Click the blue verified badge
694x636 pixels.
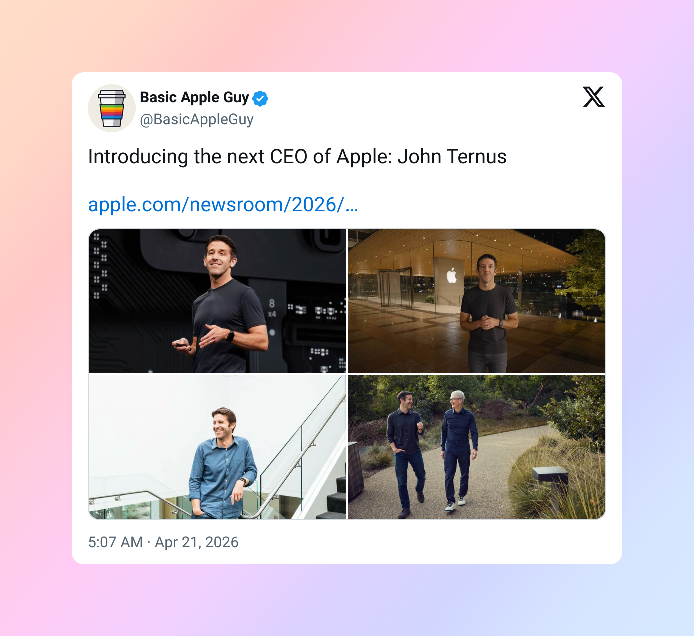click(x=260, y=99)
